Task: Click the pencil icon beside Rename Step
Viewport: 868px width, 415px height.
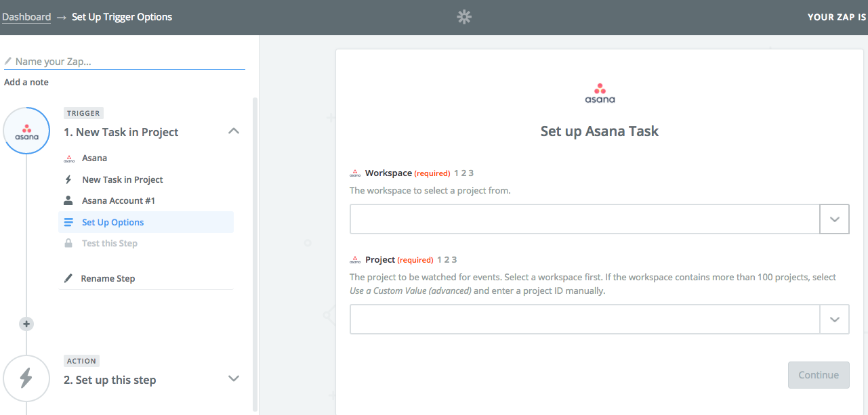Action: point(68,278)
